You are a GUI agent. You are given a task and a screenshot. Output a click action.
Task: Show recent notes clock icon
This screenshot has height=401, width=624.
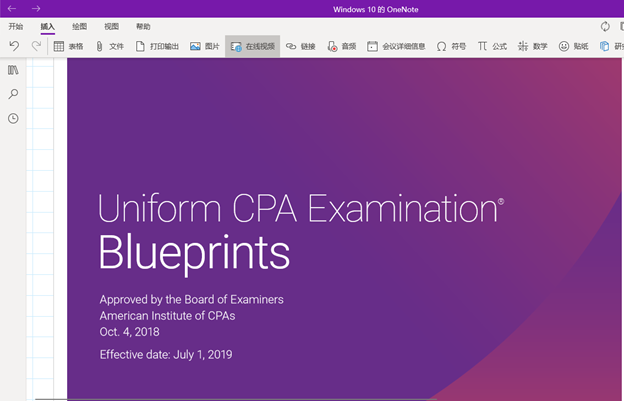13,118
